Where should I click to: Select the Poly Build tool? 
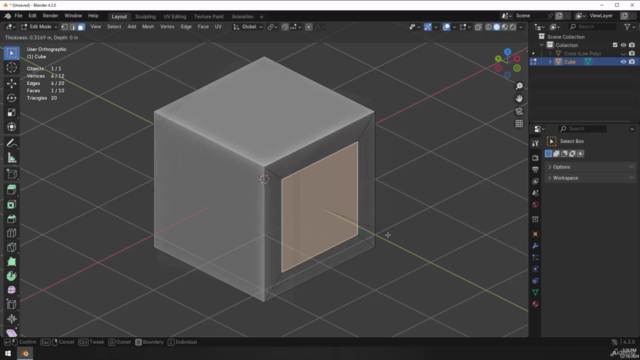pyautogui.click(x=11, y=262)
